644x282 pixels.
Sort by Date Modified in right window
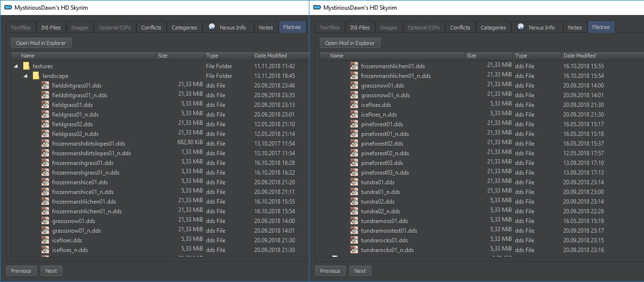click(x=603, y=56)
